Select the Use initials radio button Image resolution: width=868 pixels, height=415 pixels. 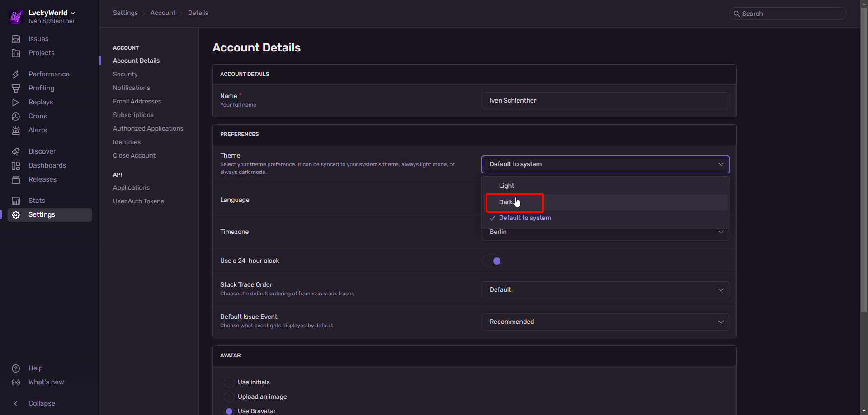[229, 382]
